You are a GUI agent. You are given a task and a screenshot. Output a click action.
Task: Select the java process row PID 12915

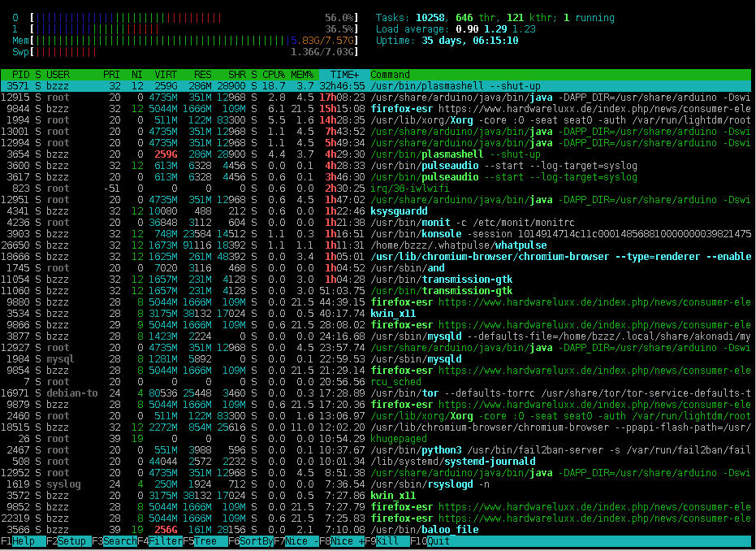pyautogui.click(x=376, y=98)
